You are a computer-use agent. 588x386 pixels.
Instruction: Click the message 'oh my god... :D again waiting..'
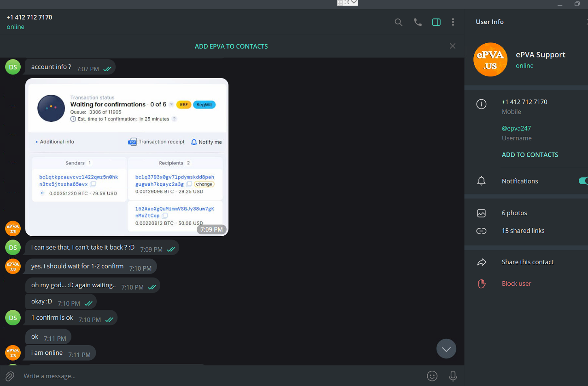(x=93, y=286)
